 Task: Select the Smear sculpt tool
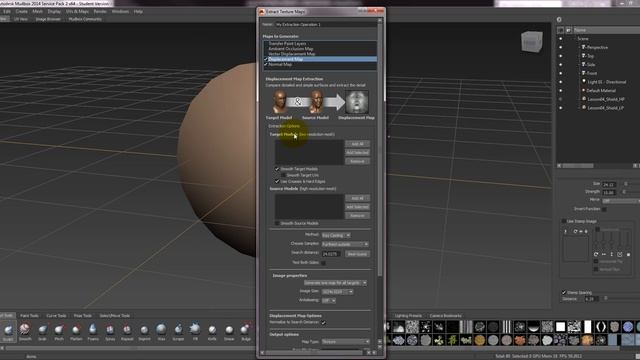pyautogui.click(x=229, y=331)
